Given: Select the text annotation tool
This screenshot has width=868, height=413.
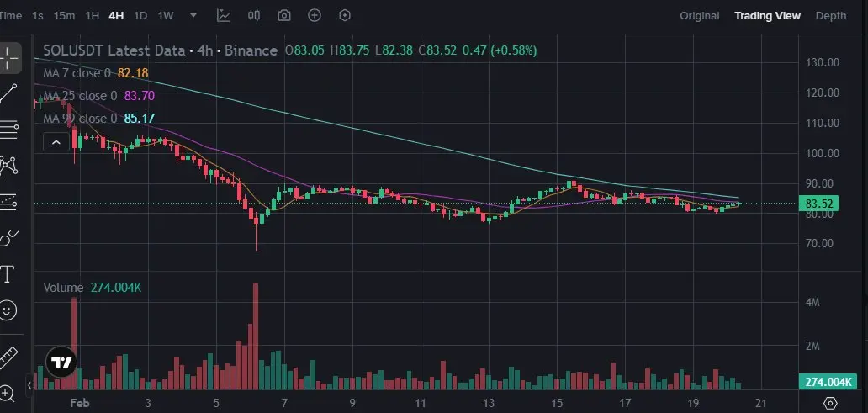Looking at the screenshot, I should click(x=8, y=273).
